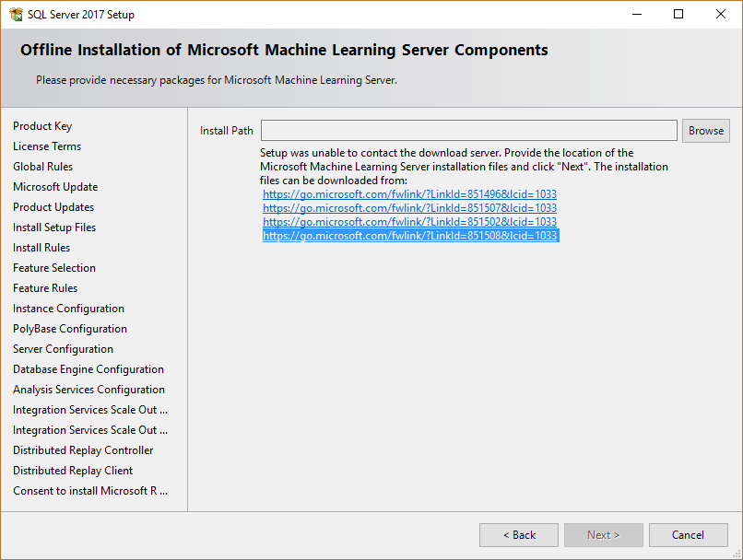Click the SQL Server setup title icon

pos(16,14)
